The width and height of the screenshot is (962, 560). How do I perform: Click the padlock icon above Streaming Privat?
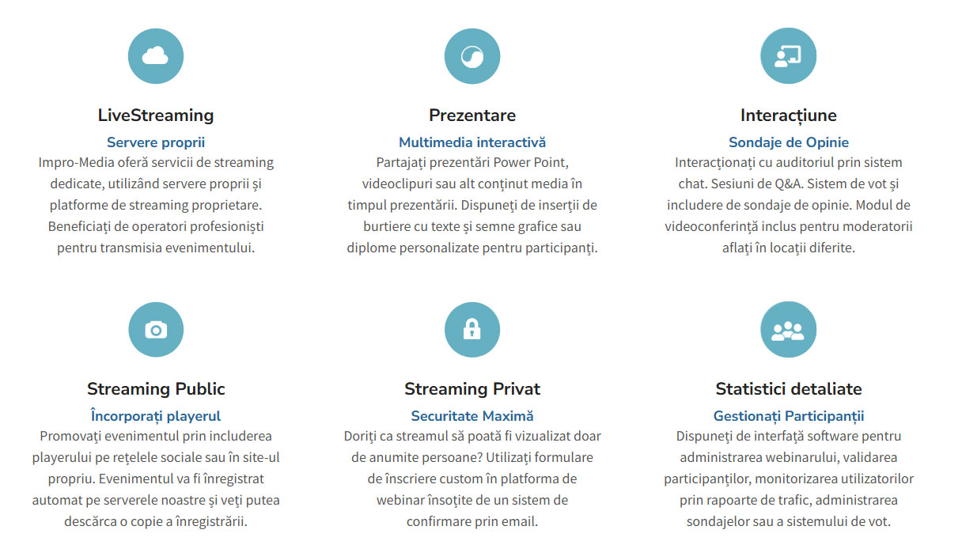[472, 330]
